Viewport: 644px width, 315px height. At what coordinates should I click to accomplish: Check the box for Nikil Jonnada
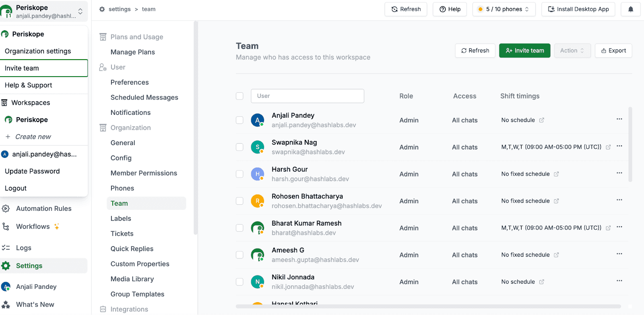pos(239,282)
